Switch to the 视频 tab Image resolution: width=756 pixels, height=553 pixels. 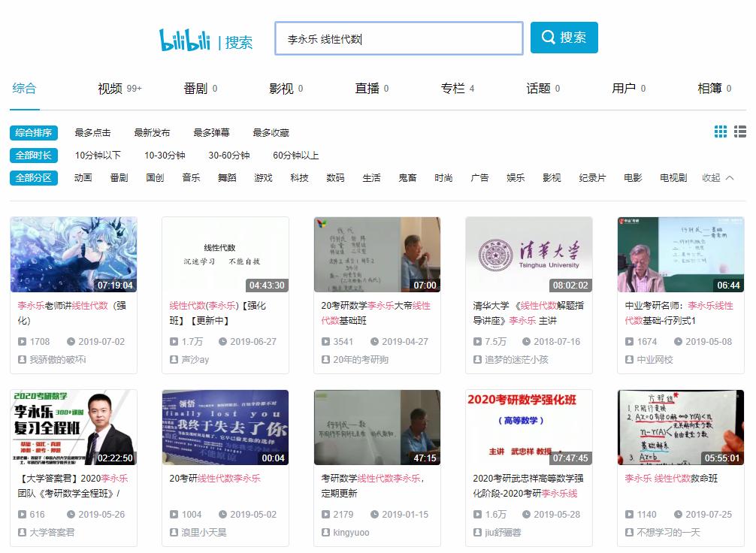(113, 87)
